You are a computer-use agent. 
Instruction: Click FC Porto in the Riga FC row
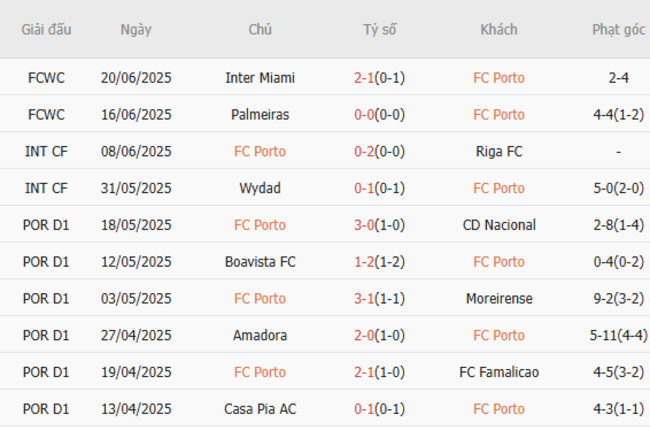point(260,152)
